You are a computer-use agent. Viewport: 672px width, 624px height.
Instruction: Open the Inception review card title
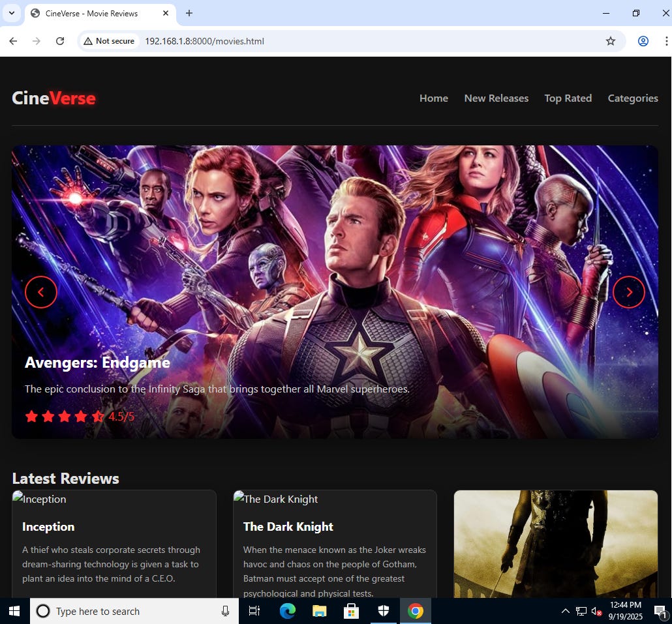(48, 526)
